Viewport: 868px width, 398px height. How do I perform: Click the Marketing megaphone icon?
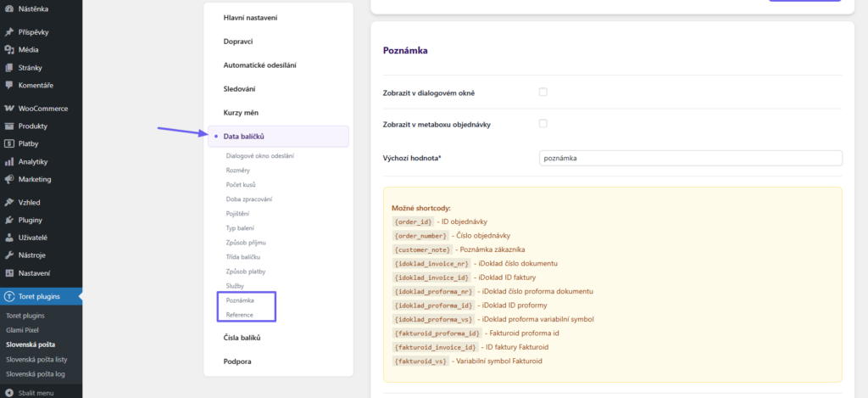pyautogui.click(x=8, y=179)
